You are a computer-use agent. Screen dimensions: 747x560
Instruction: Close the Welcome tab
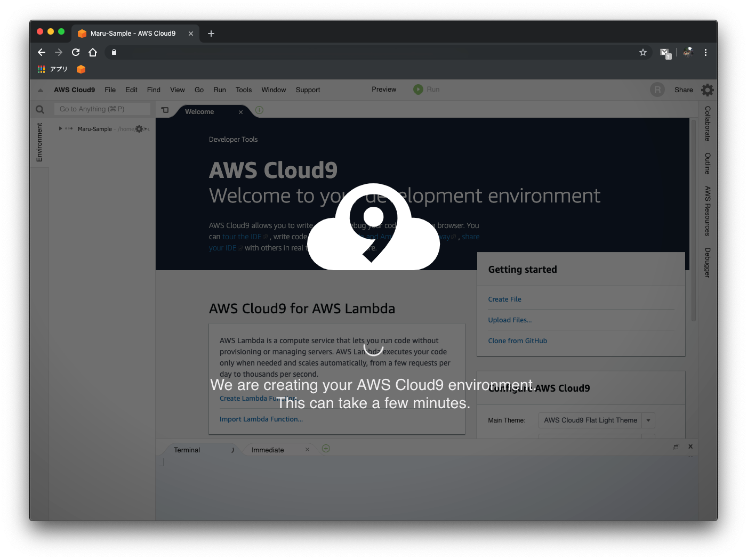click(x=240, y=112)
